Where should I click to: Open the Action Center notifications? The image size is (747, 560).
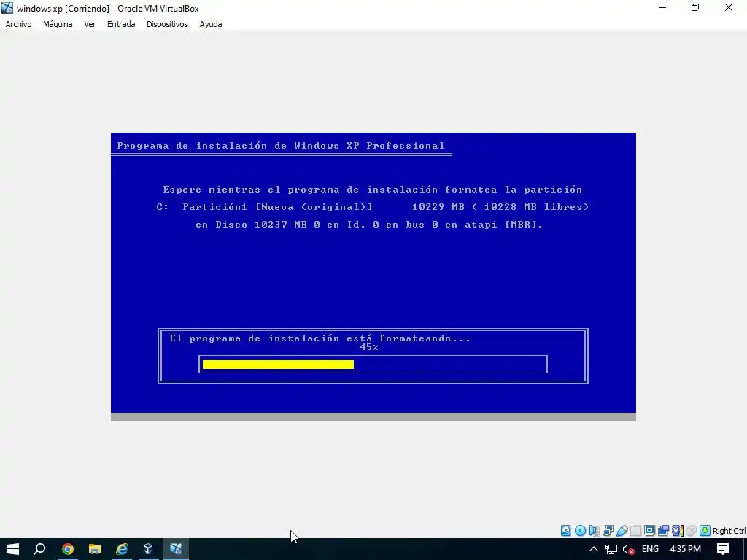point(723,549)
